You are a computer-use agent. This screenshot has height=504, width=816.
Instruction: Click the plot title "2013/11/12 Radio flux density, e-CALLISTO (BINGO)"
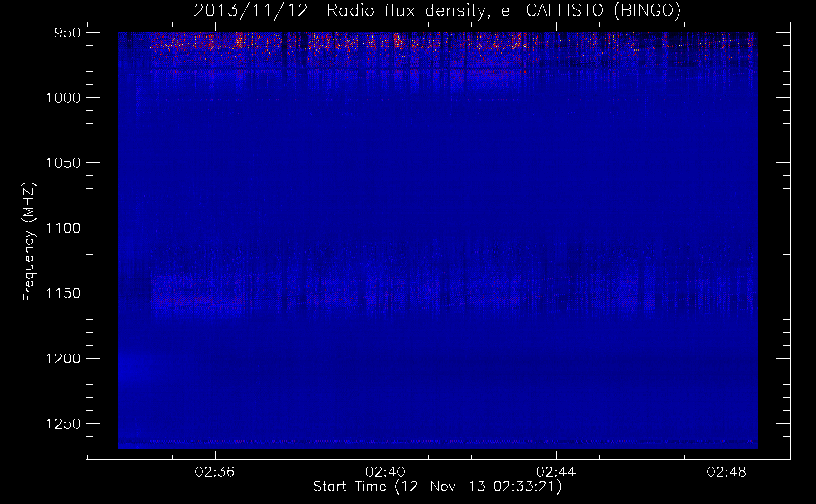pyautogui.click(x=437, y=11)
